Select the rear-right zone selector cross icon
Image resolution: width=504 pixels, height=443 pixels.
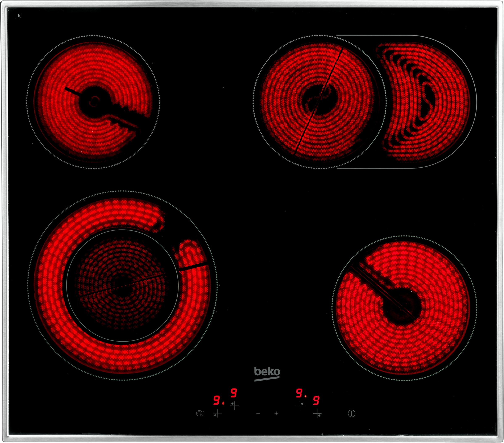[x=300, y=406]
